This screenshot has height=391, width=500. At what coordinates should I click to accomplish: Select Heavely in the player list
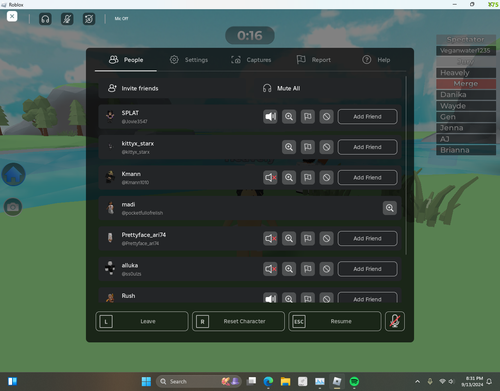(466, 73)
